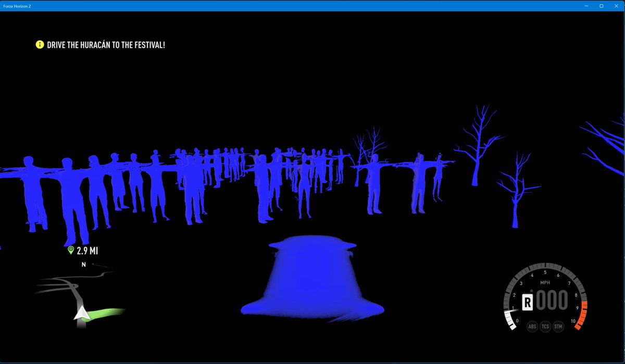The image size is (625, 364).
Task: Click the yellow info icon beside objective
Action: click(40, 45)
